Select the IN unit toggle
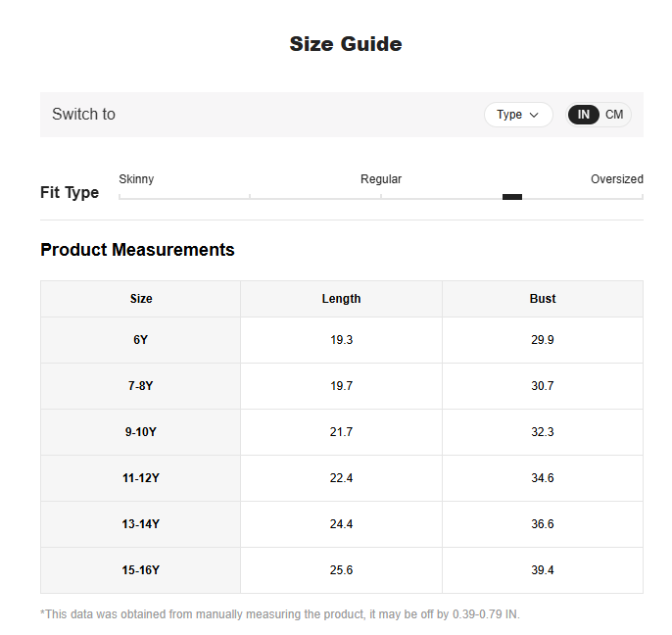 click(x=583, y=115)
